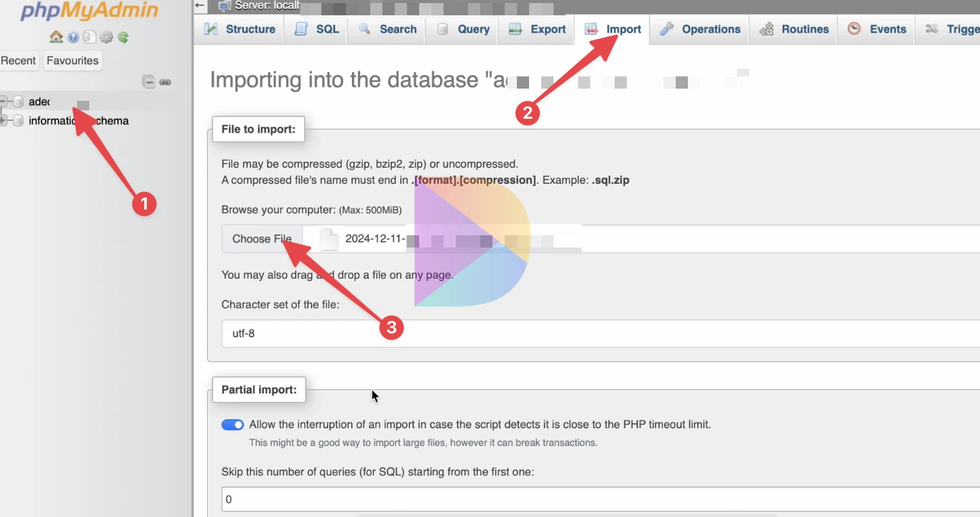Screen dimensions: 980x517
Task: Click the Choose File button
Action: [x=262, y=239]
